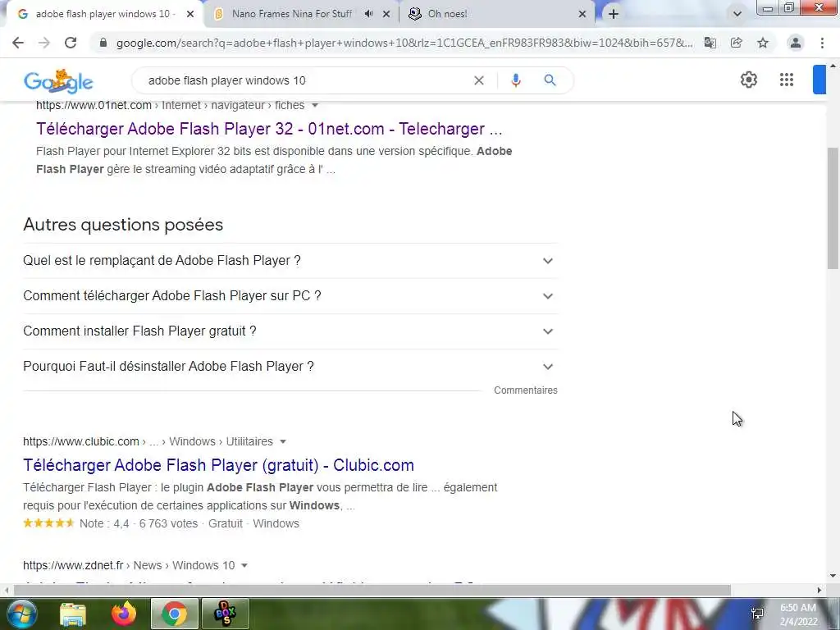Submit search with magnifier icon
Viewport: 840px width, 630px height.
(550, 80)
